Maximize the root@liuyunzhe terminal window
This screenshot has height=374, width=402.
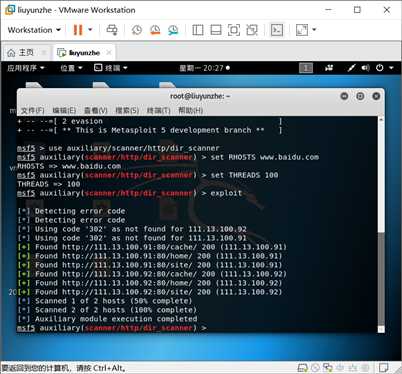click(360, 96)
